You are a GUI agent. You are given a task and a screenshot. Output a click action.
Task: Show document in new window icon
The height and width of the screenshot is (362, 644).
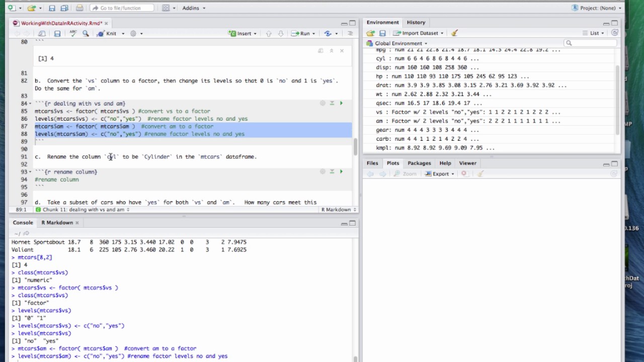tap(42, 34)
